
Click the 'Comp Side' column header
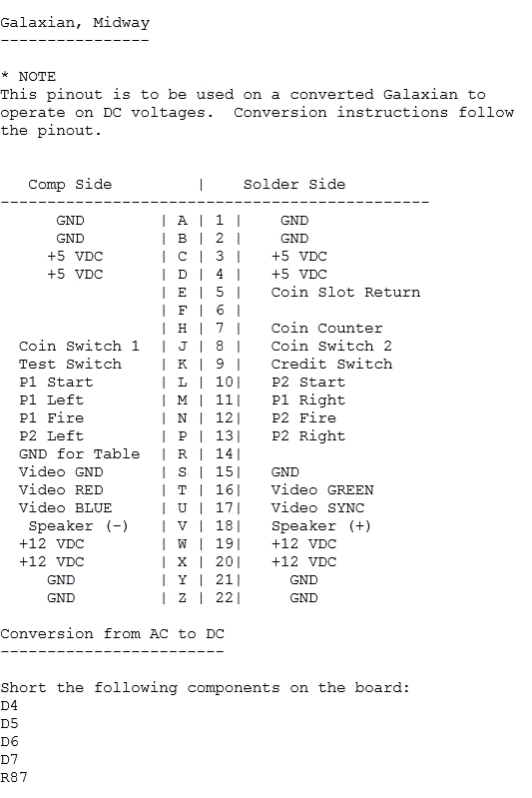point(70,184)
